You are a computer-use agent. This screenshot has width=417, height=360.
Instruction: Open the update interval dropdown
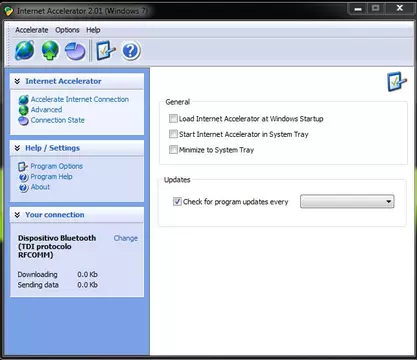(x=347, y=201)
